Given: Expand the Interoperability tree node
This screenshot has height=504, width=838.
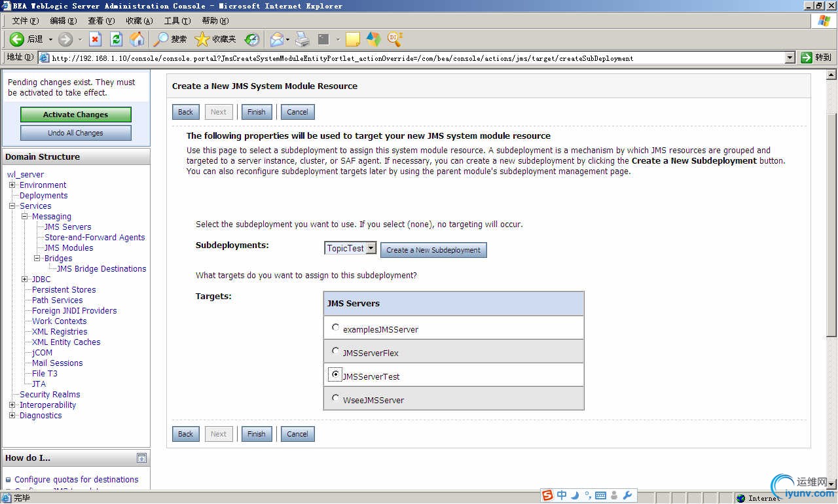Looking at the screenshot, I should (x=12, y=405).
